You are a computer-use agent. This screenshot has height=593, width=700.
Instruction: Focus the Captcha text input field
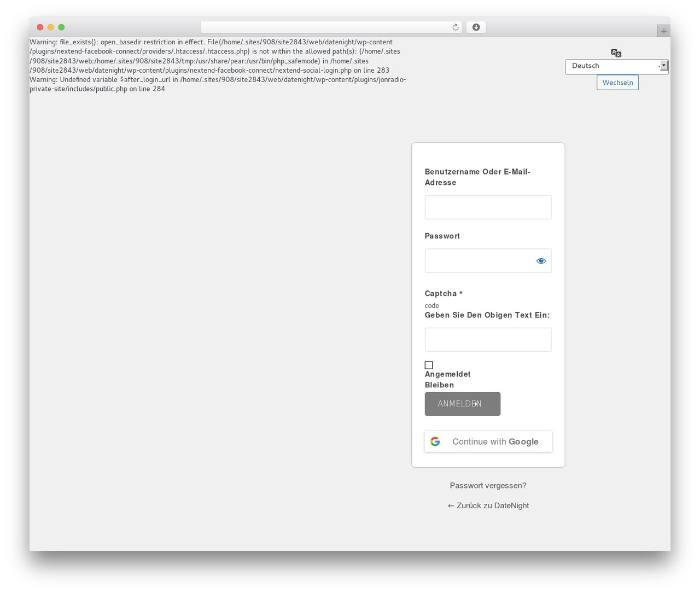point(488,340)
